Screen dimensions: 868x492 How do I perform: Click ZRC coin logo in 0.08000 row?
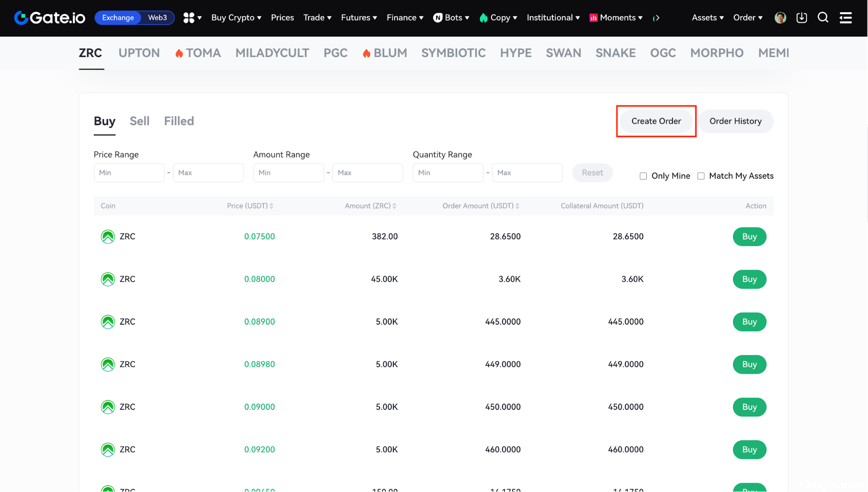tap(108, 279)
